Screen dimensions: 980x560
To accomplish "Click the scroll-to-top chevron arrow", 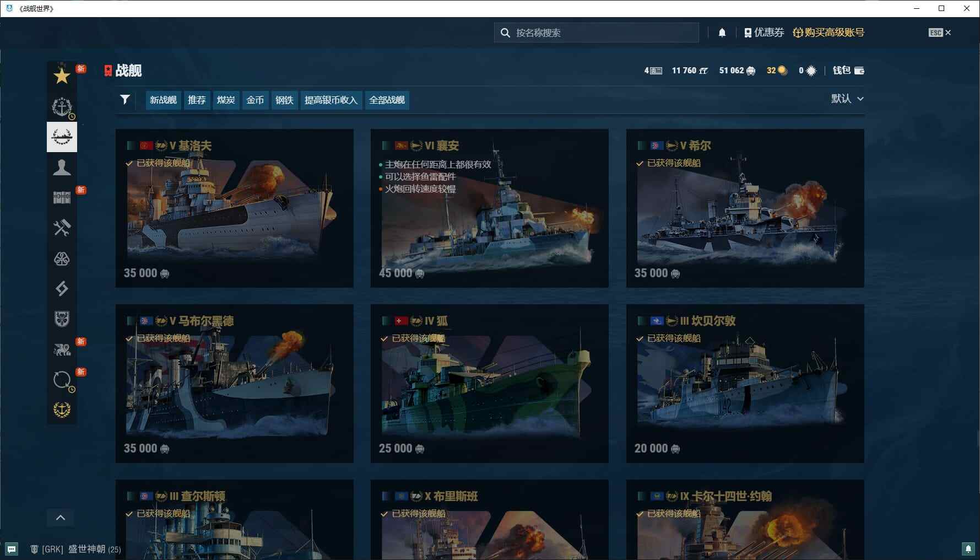I will coord(61,518).
